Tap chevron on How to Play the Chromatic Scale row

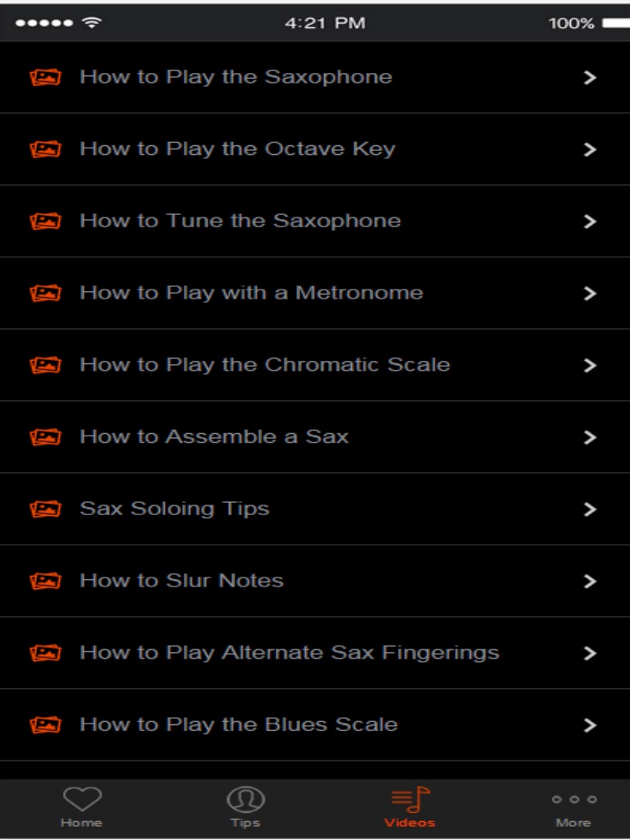[589, 366]
